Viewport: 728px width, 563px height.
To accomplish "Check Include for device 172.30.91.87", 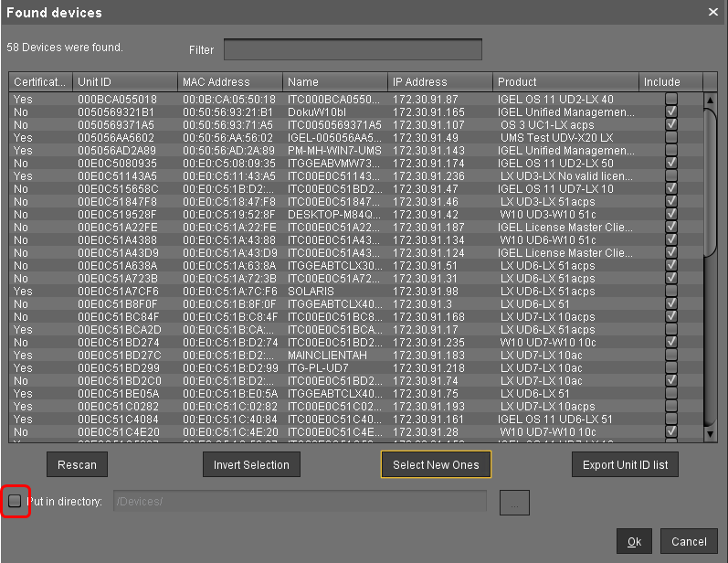I will coord(671,99).
